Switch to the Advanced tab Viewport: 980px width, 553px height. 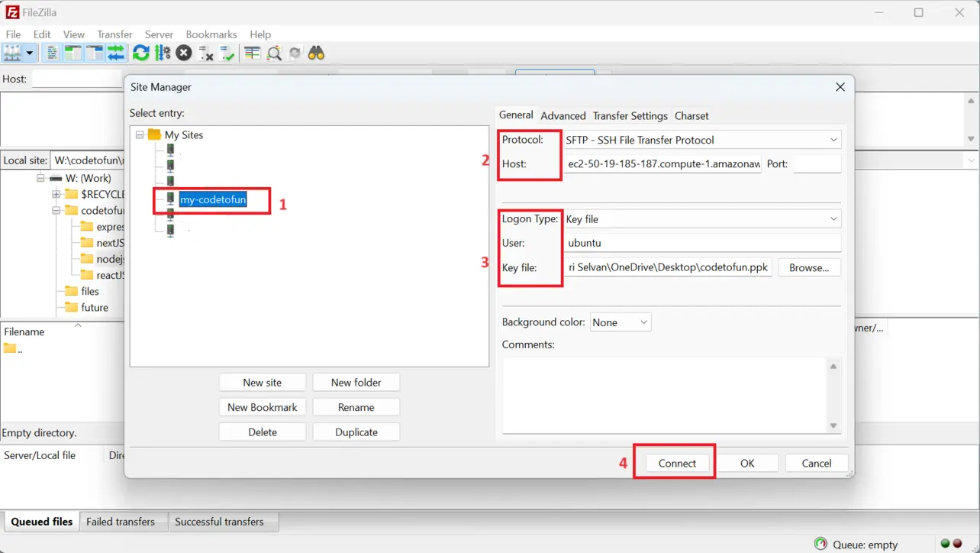(563, 115)
